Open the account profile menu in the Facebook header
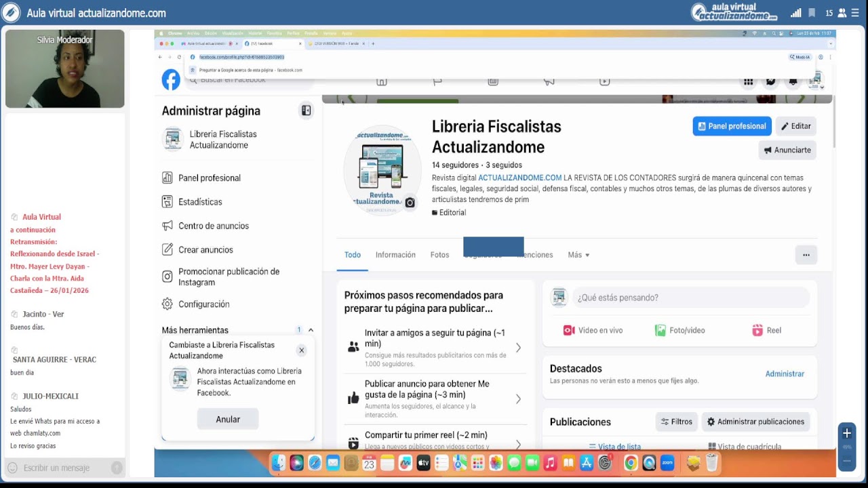 coord(815,81)
